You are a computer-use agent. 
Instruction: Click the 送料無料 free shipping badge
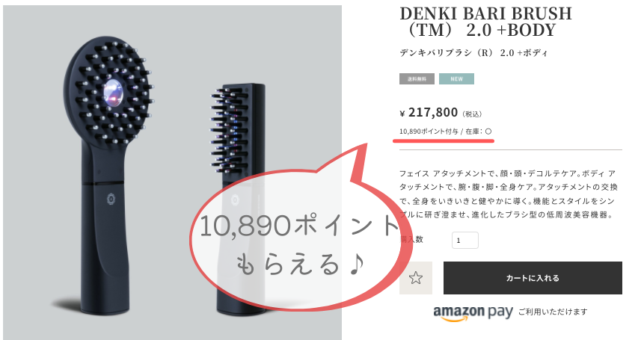417,78
